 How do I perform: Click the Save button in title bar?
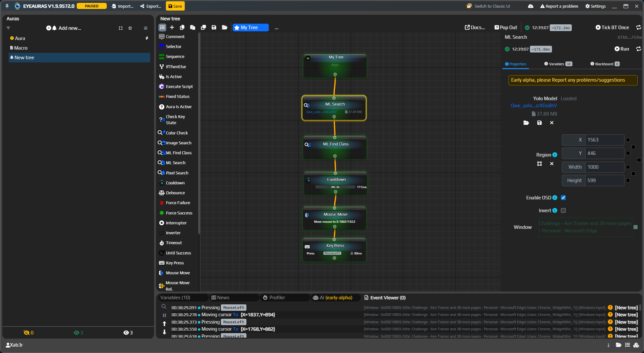point(175,6)
